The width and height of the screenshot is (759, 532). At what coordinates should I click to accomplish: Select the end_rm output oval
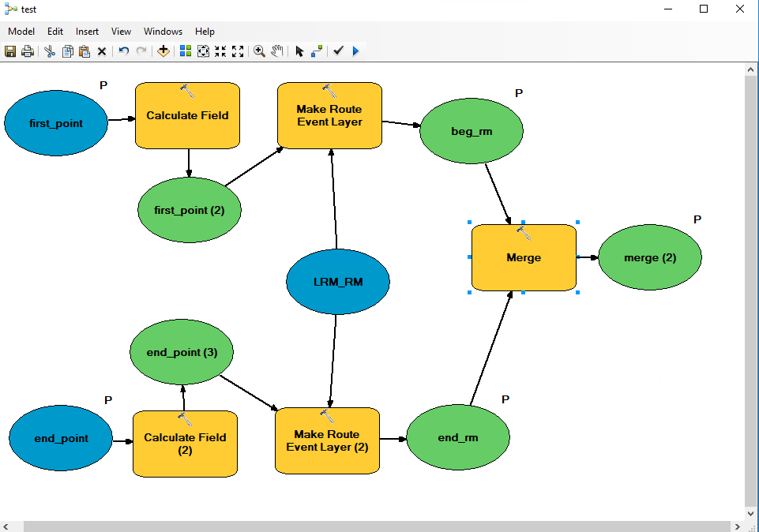point(458,437)
